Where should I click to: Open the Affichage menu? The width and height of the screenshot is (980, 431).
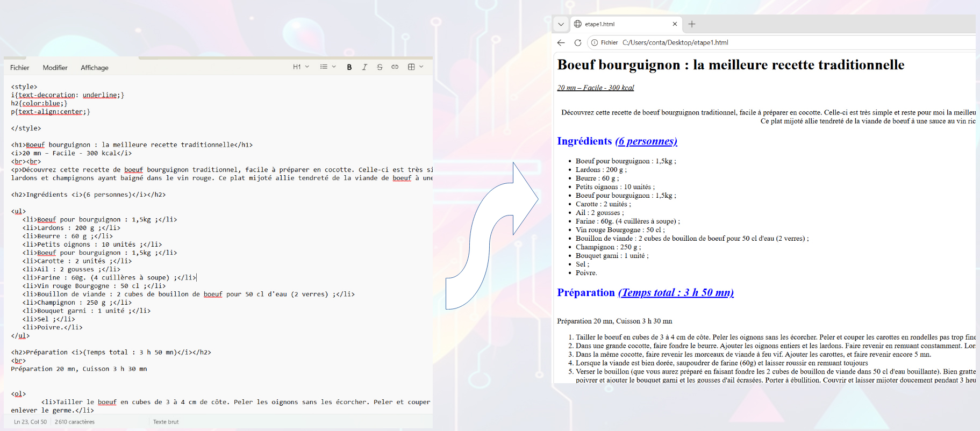(95, 68)
